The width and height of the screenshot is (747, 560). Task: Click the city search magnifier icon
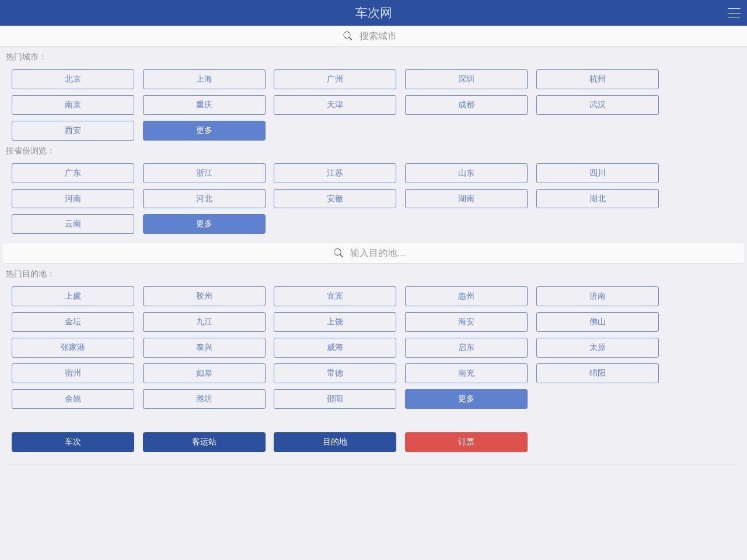point(348,36)
